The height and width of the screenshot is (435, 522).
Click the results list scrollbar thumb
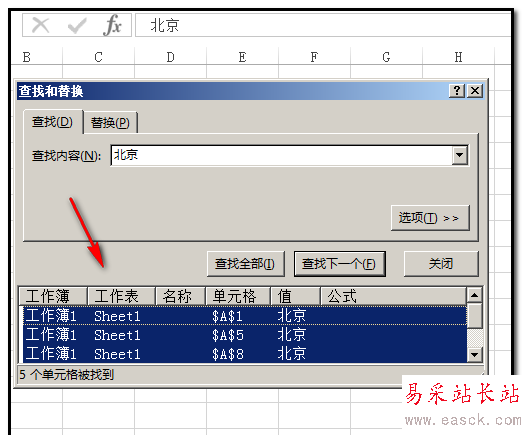tap(474, 315)
